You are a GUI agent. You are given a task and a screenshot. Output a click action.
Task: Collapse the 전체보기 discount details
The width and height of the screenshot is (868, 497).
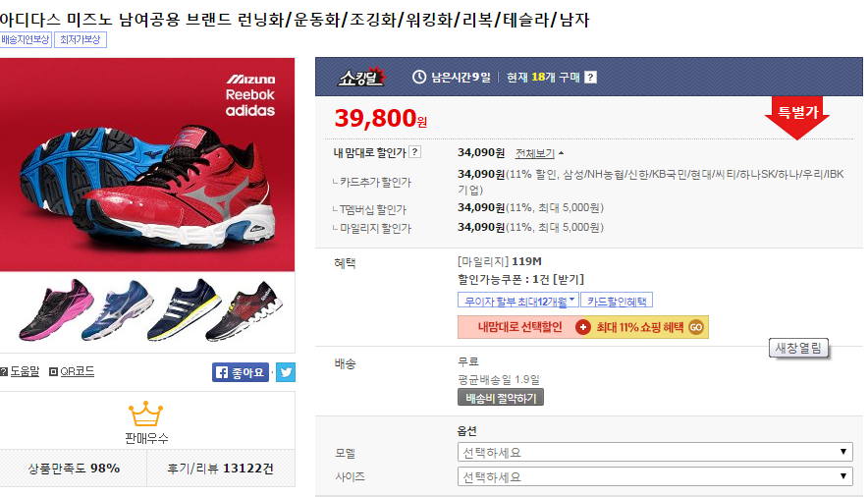(x=539, y=153)
